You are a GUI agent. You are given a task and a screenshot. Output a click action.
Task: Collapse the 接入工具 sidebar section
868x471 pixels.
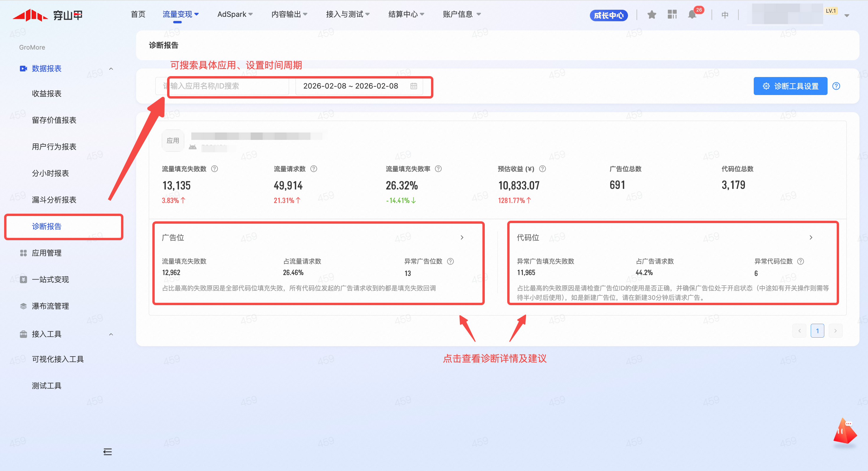[111, 334]
